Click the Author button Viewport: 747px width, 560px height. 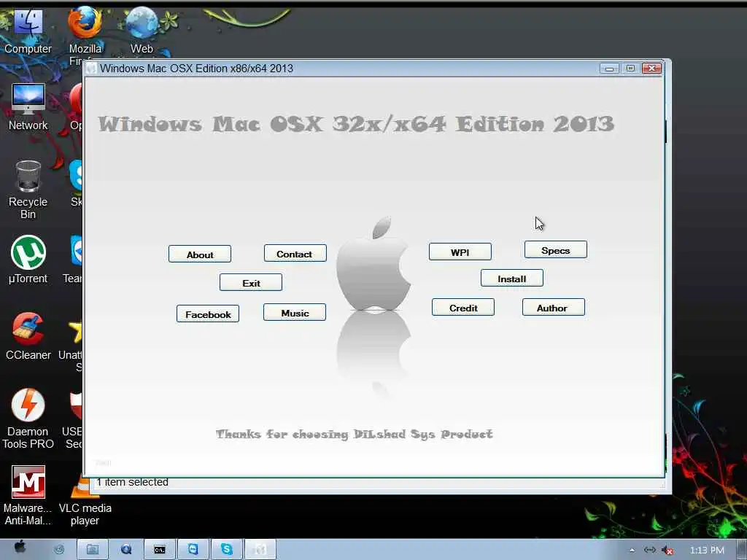553,308
